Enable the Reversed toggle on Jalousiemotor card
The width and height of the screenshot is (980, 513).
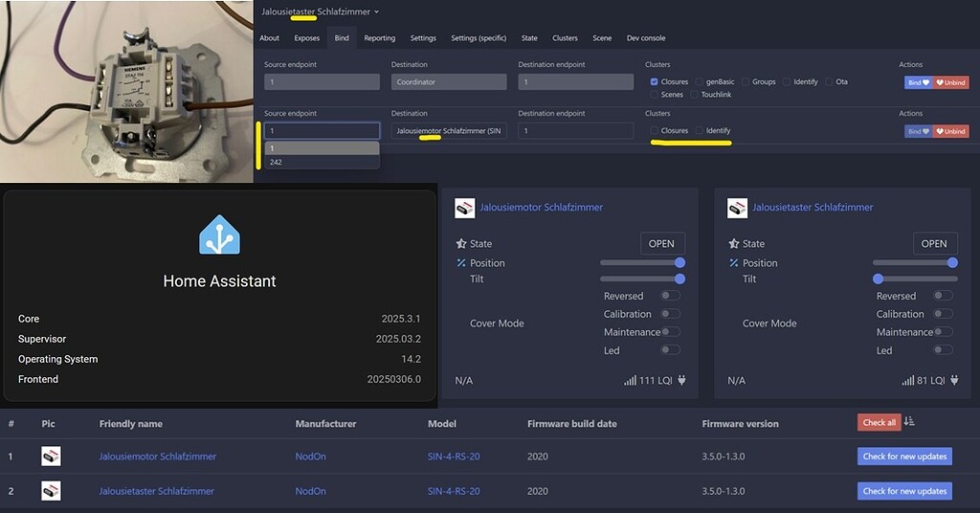(670, 296)
